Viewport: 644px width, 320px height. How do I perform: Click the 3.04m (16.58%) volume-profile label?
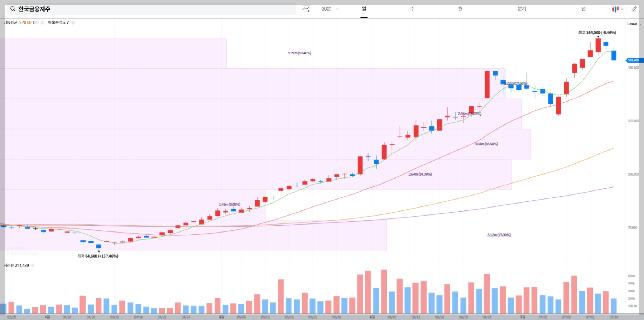pyautogui.click(x=486, y=144)
